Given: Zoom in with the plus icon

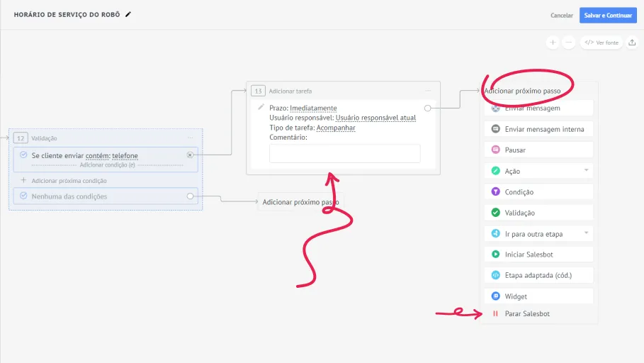Looking at the screenshot, I should pyautogui.click(x=553, y=43).
